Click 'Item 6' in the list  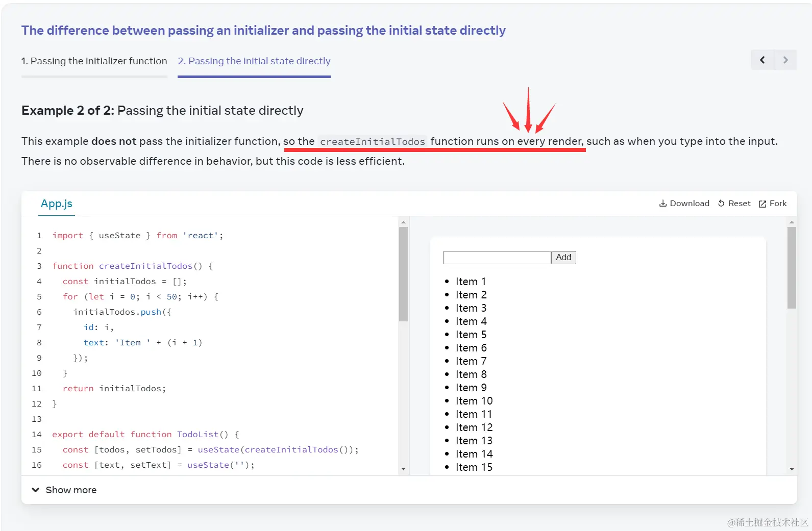(471, 348)
